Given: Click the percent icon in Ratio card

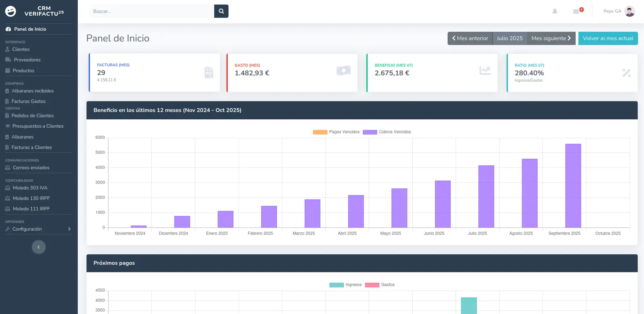Looking at the screenshot, I should (x=626, y=73).
